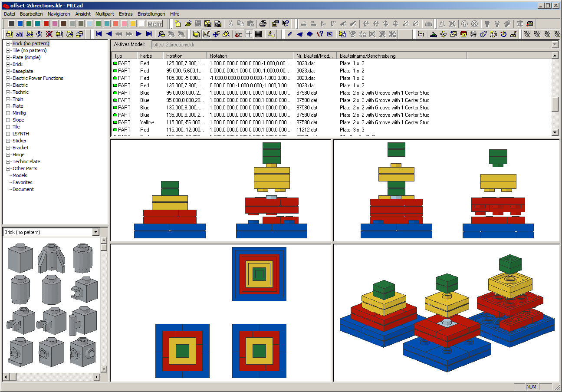The width and height of the screenshot is (562, 392).
Task: Open the Aktives Modell dropdown
Action: (x=555, y=44)
